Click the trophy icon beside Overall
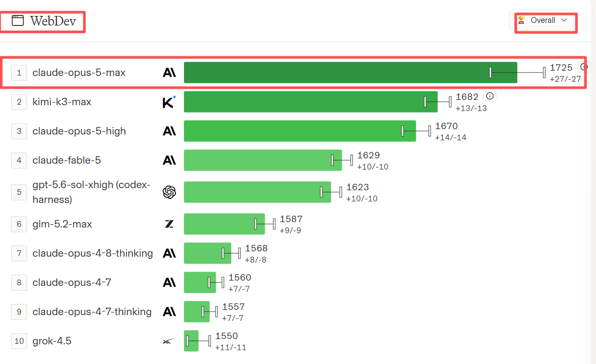 (521, 20)
